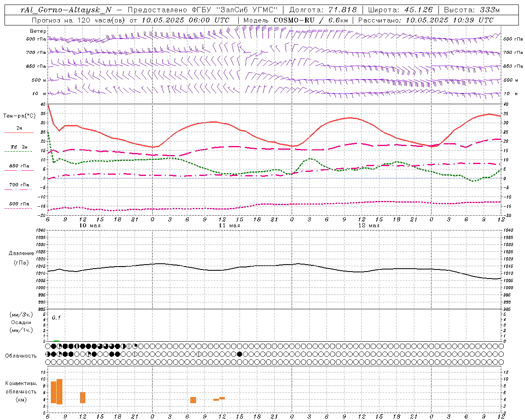Image resolution: width=525 pixels, height=420 pixels.
Task: Click the (мм/1ч.) precipitation unit label
Action: (x=21, y=330)
